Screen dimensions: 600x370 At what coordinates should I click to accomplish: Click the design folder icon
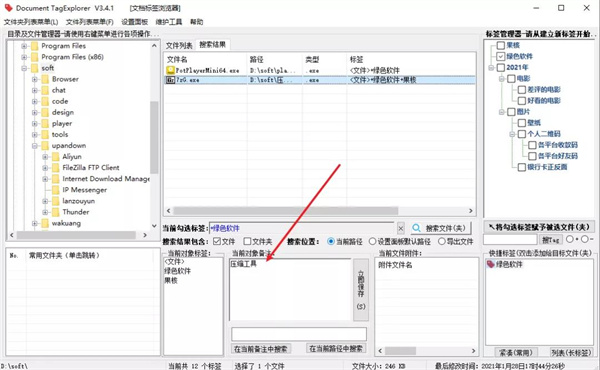45,112
